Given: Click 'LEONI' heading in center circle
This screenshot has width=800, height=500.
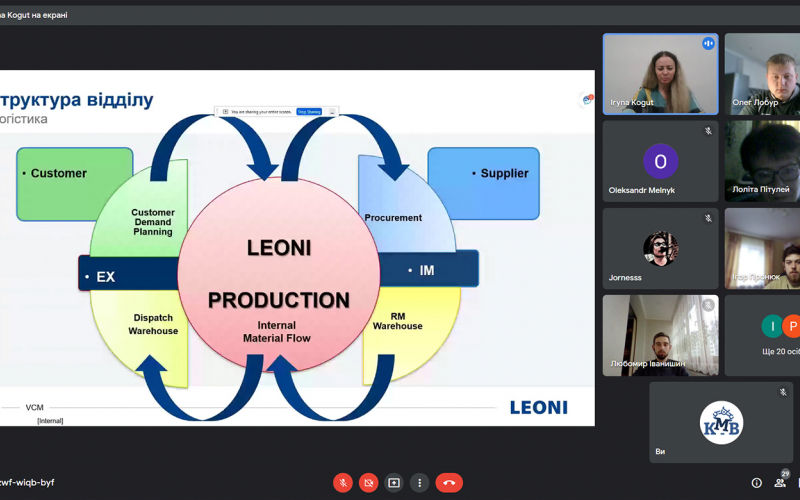Looking at the screenshot, I should pyautogui.click(x=279, y=248).
